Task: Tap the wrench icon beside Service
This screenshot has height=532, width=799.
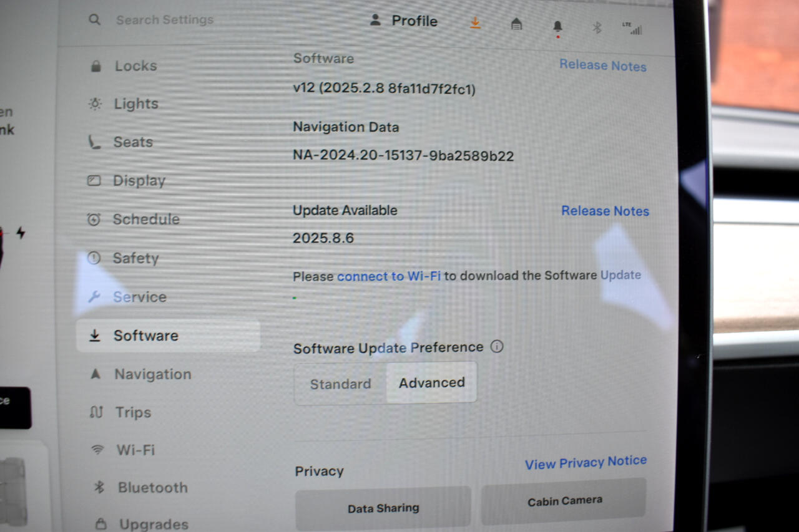Action: tap(94, 297)
